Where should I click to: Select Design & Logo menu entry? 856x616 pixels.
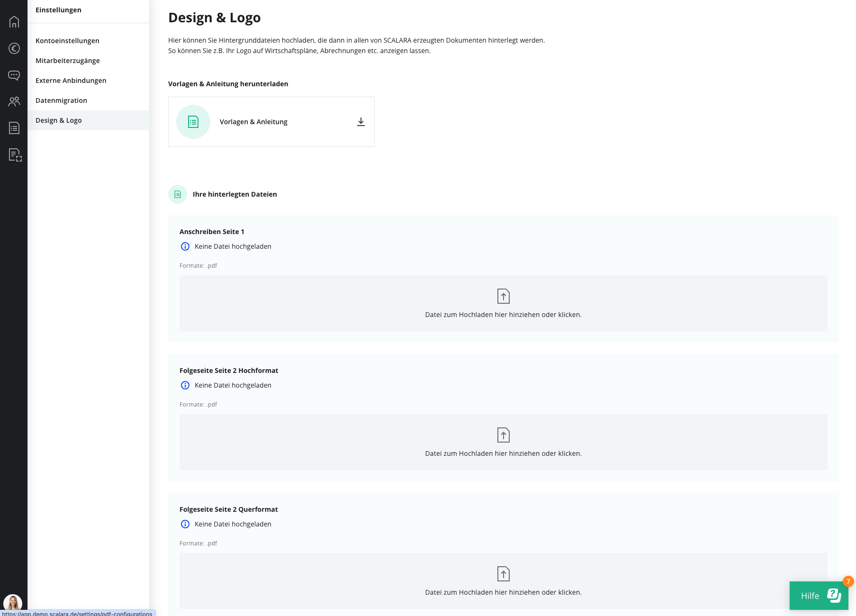click(x=89, y=120)
